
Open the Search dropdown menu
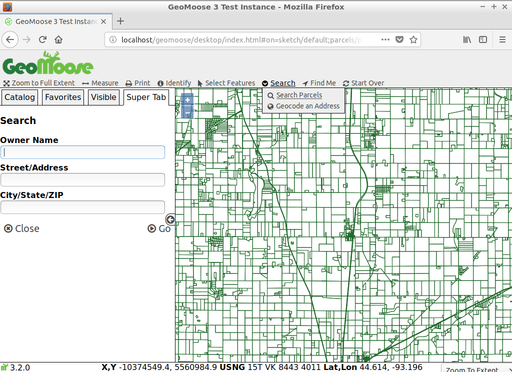(279, 83)
